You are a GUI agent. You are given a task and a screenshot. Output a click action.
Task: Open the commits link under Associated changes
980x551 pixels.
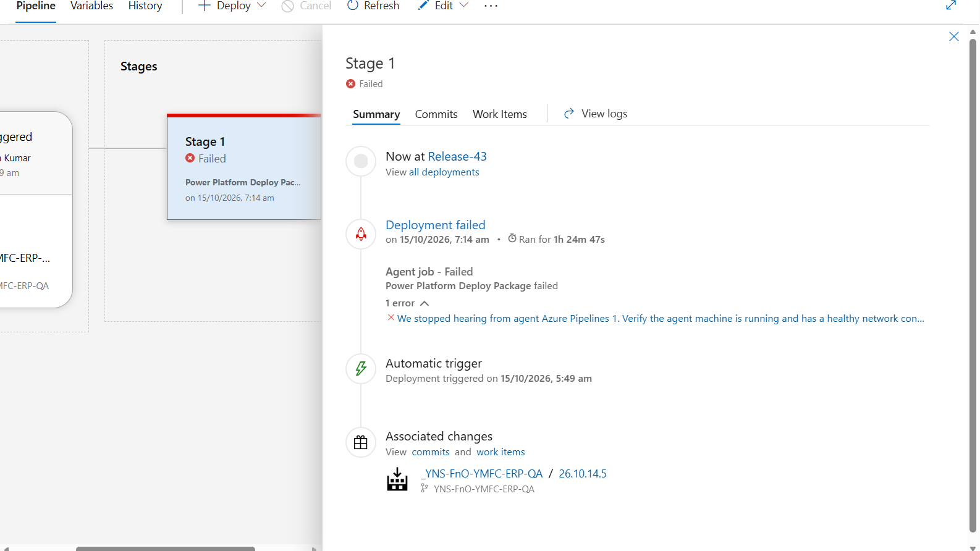pos(431,452)
